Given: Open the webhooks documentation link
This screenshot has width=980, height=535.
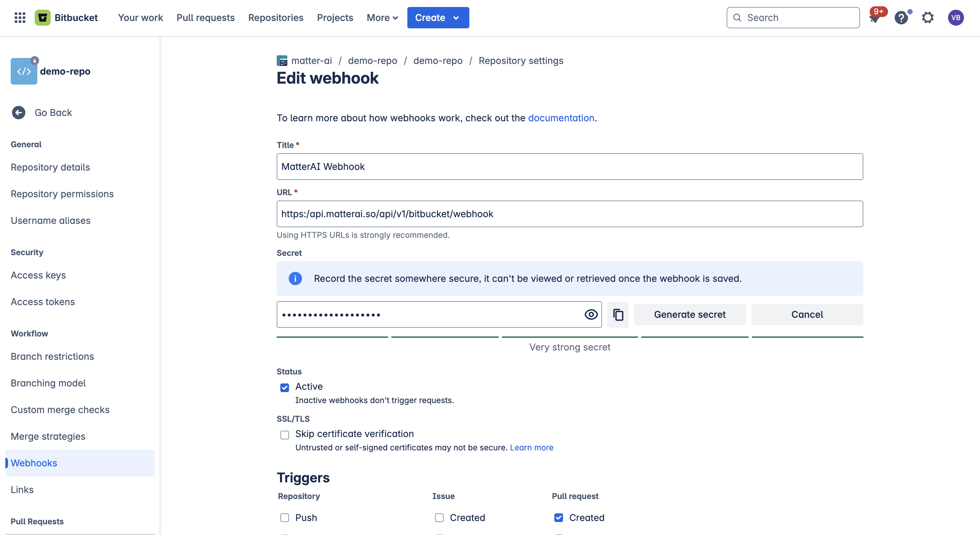Looking at the screenshot, I should pyautogui.click(x=561, y=118).
